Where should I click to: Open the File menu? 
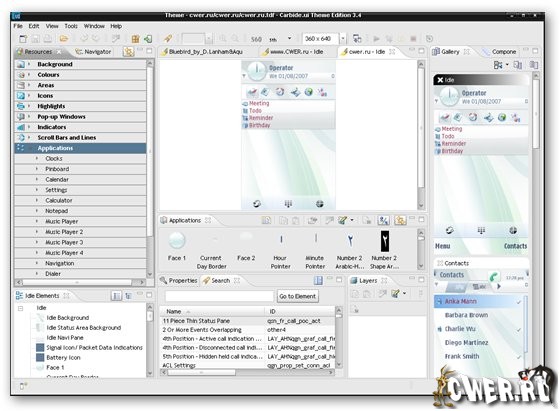tap(18, 26)
